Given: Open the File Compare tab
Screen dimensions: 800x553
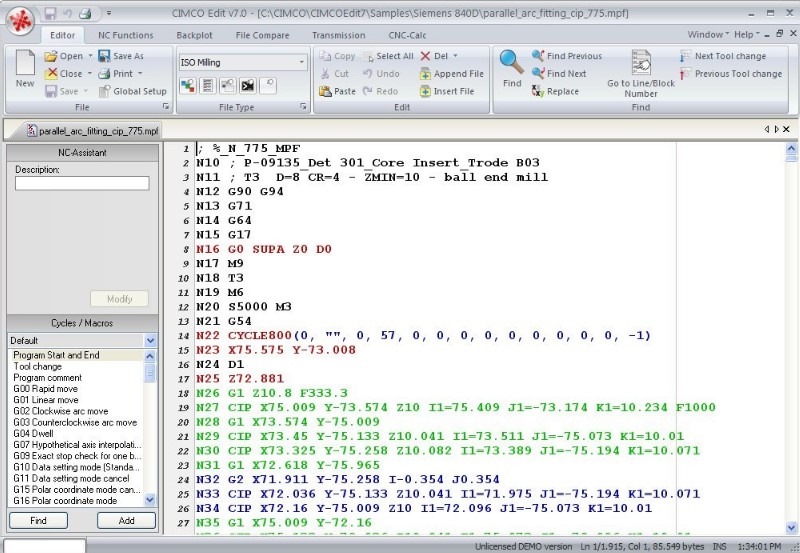Looking at the screenshot, I should pos(262,35).
